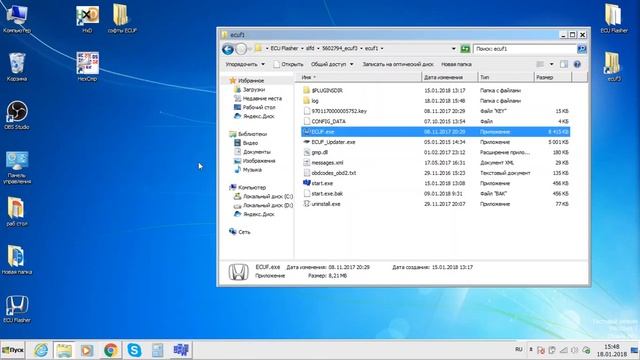Select the log folder row

(436, 100)
